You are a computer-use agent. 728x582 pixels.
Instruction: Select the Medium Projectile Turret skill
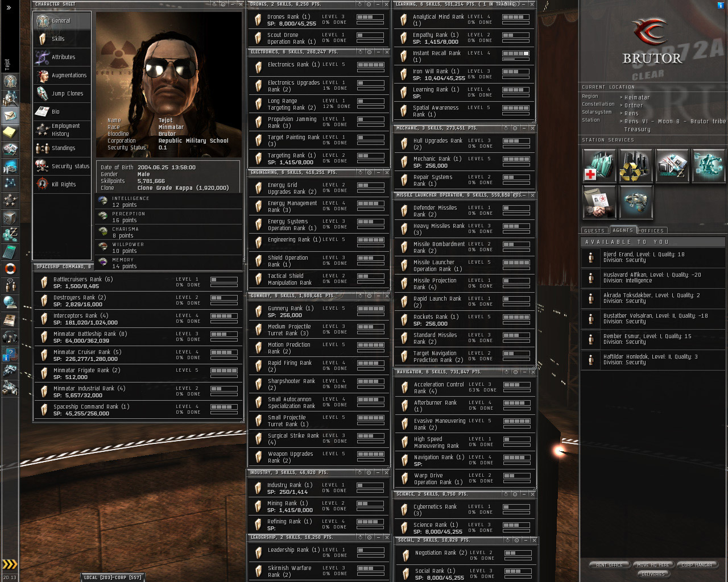point(319,330)
